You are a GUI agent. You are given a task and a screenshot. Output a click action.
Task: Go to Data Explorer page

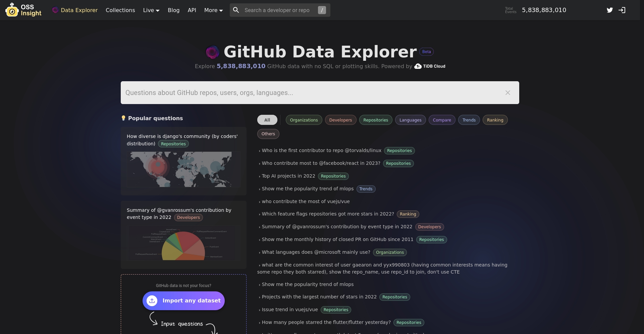(x=75, y=10)
